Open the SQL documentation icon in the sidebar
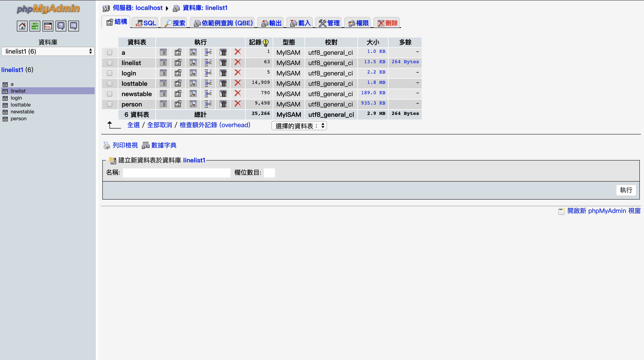This screenshot has width=644, height=360. tap(73, 26)
